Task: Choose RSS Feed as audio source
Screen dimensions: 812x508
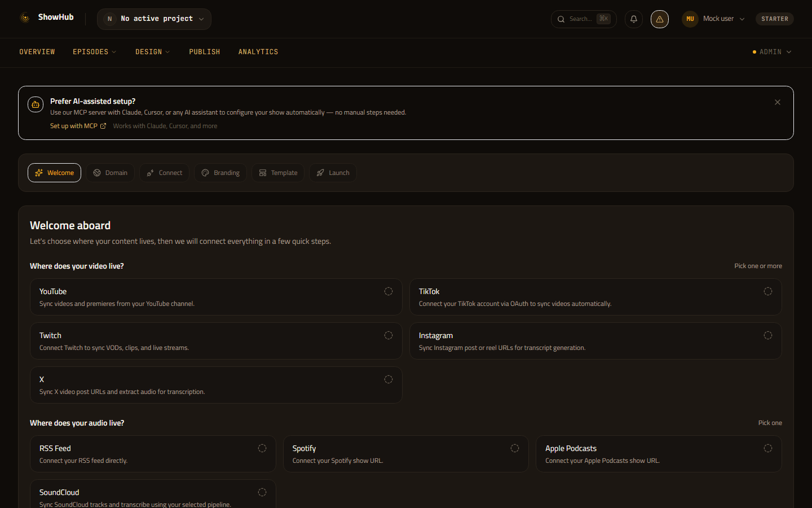Action: (x=153, y=454)
